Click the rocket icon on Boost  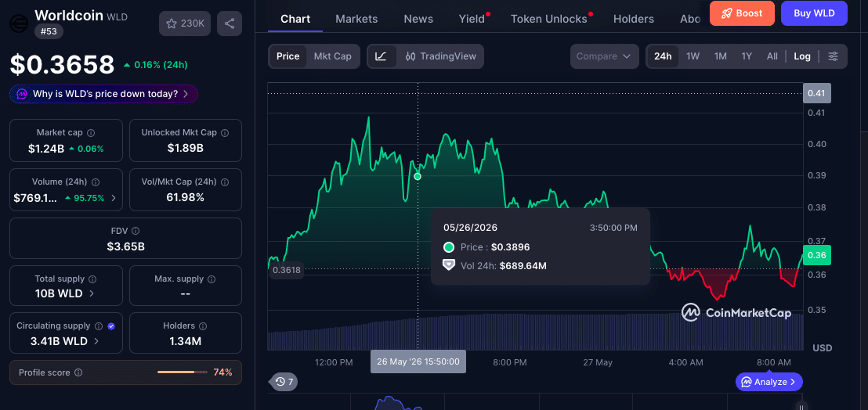coord(728,13)
